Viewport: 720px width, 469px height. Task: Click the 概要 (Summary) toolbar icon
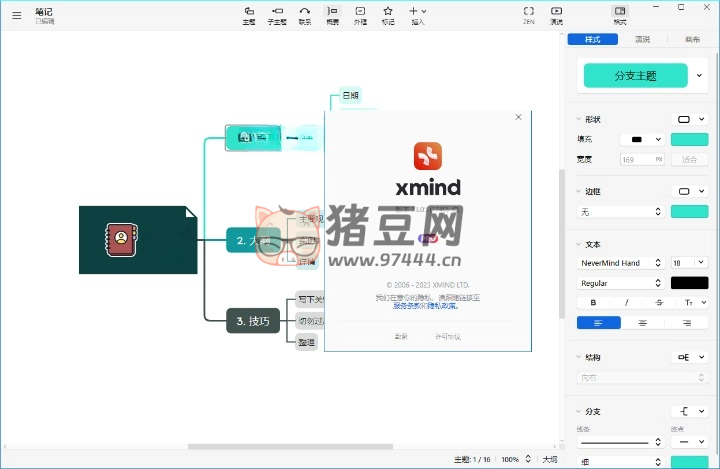[333, 14]
